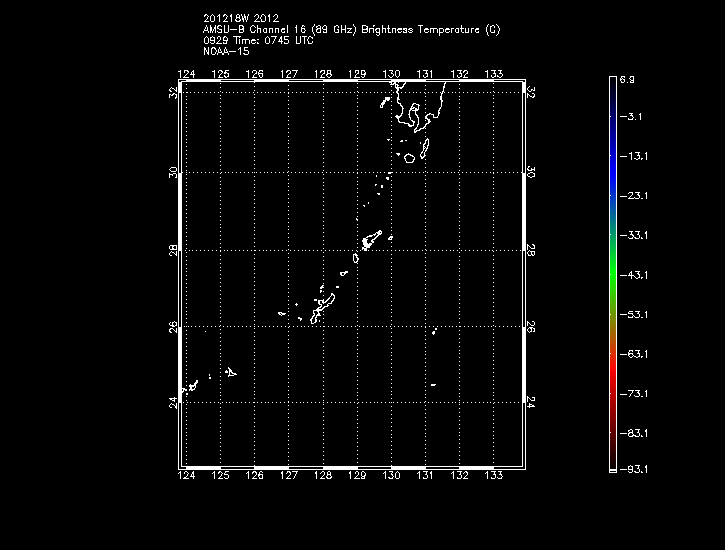The width and height of the screenshot is (725, 550).
Task: Click the 128 longitude label on top axis
Action: click(x=322, y=74)
